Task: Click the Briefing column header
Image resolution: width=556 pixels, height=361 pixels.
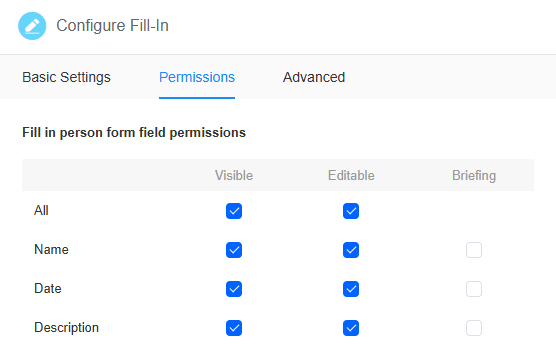Action: click(474, 176)
